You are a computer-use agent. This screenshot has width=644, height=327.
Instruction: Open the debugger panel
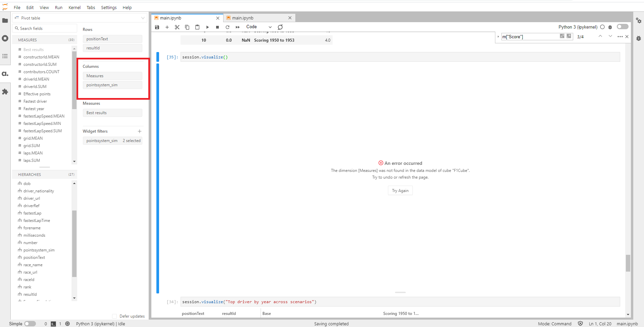click(639, 38)
